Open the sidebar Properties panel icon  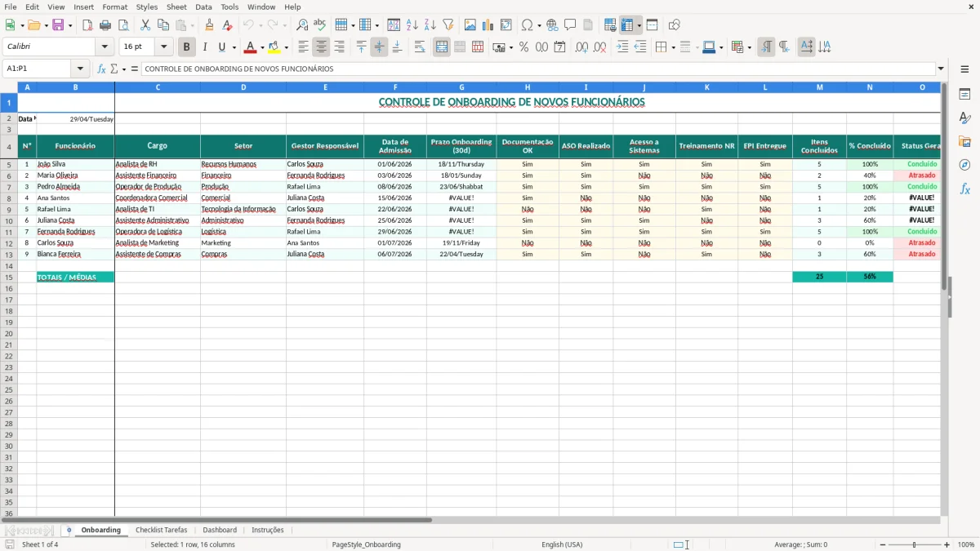coord(964,94)
